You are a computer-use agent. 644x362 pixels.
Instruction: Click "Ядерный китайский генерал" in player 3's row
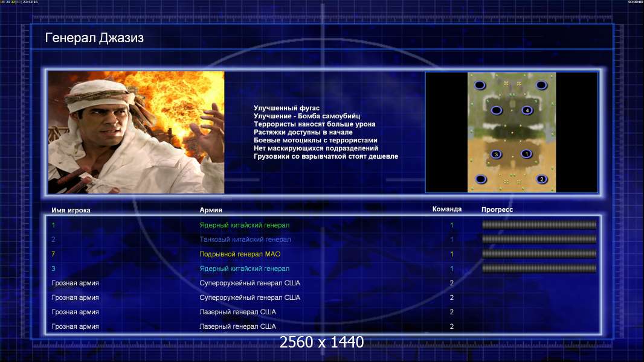pyautogui.click(x=245, y=268)
